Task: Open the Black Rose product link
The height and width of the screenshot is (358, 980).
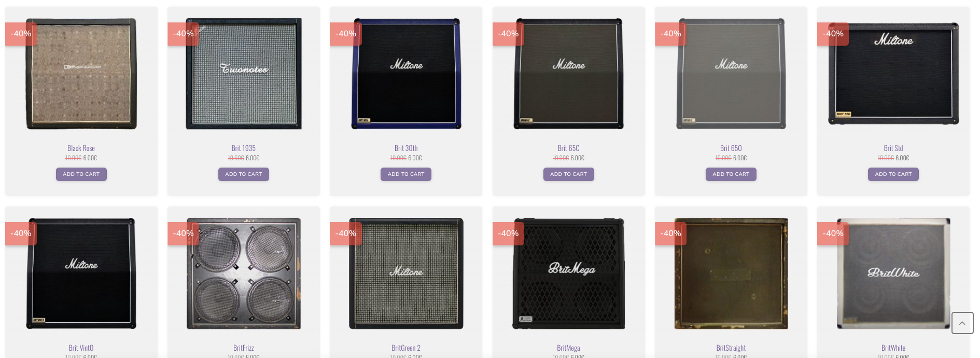Action: pos(81,148)
